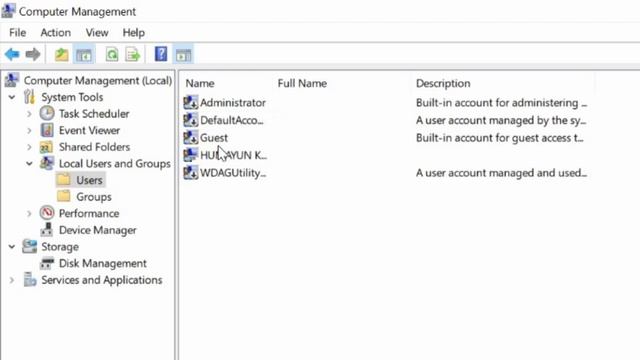Click the Disk Management drive icon
This screenshot has width=640, height=360.
pos(47,263)
